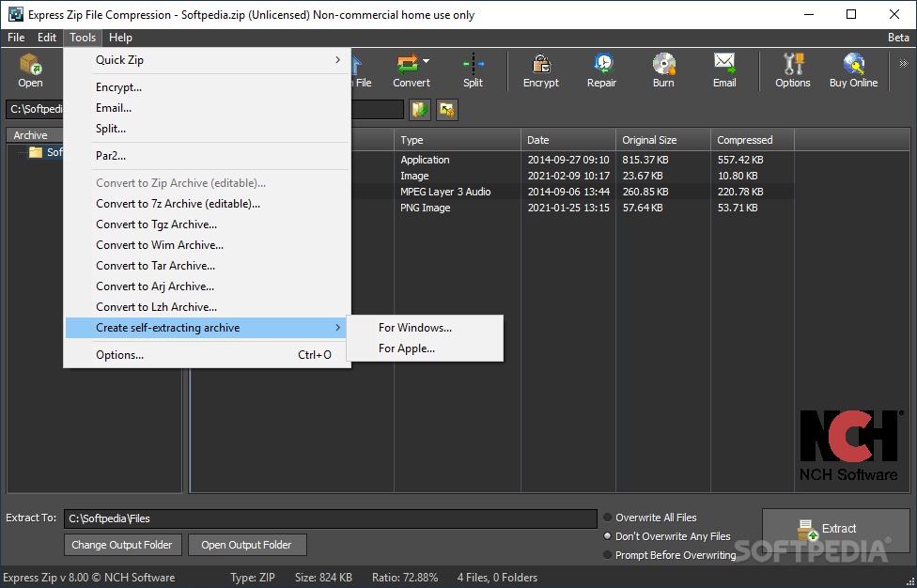Open the Help menu
This screenshot has height=588, width=917.
click(120, 38)
